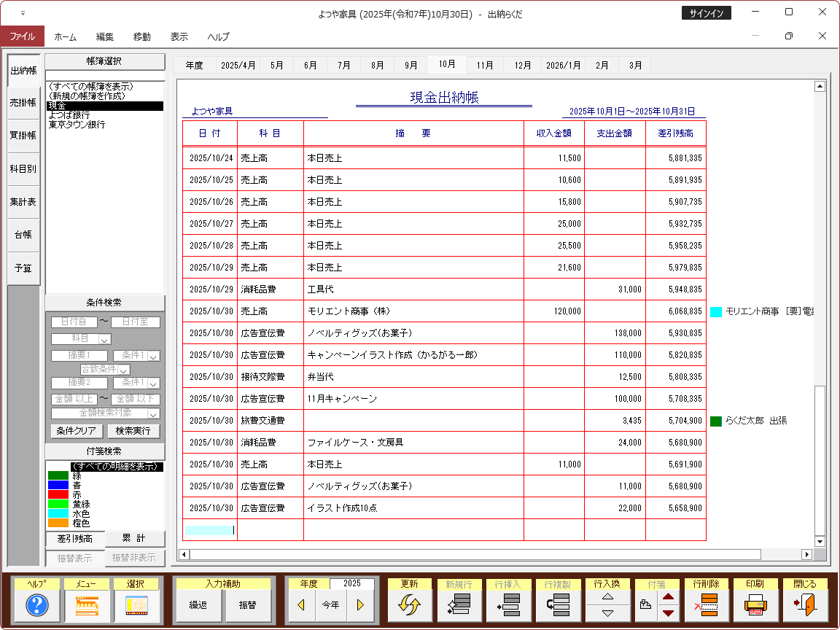
Task: Click the 印刷 printer icon
Action: point(755,605)
